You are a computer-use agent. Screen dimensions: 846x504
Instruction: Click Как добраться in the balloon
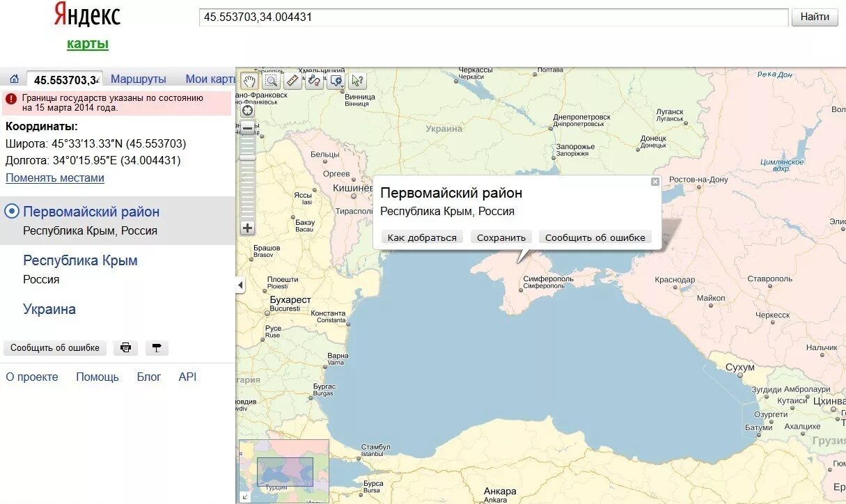pyautogui.click(x=422, y=237)
